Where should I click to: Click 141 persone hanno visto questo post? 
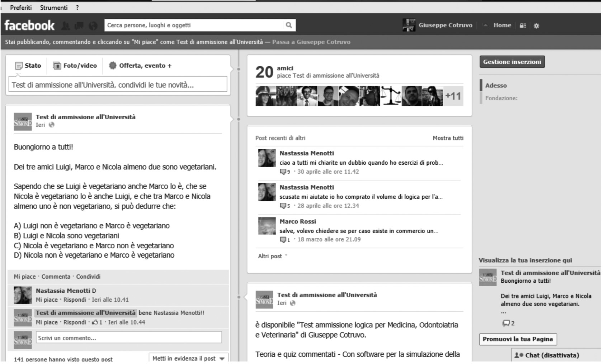click(63, 359)
